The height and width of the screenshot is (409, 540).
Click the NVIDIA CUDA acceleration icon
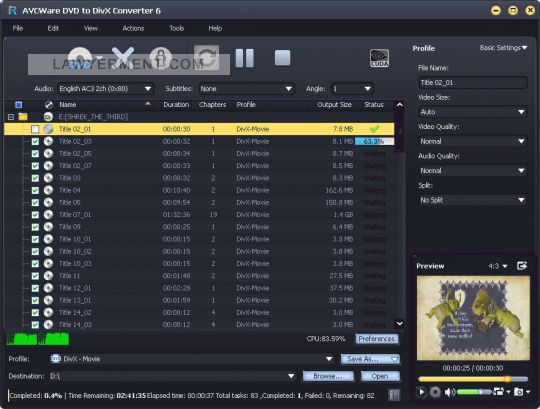[379, 58]
